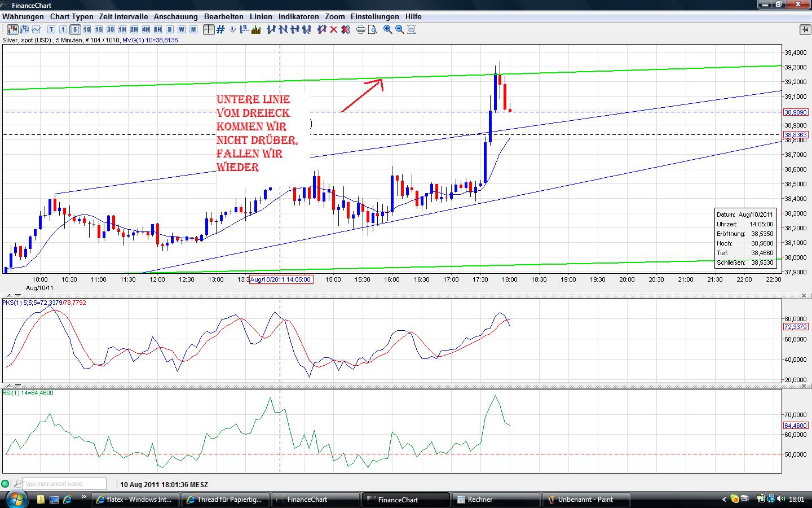
Task: Click the blue price label 38,9890
Action: [796, 112]
